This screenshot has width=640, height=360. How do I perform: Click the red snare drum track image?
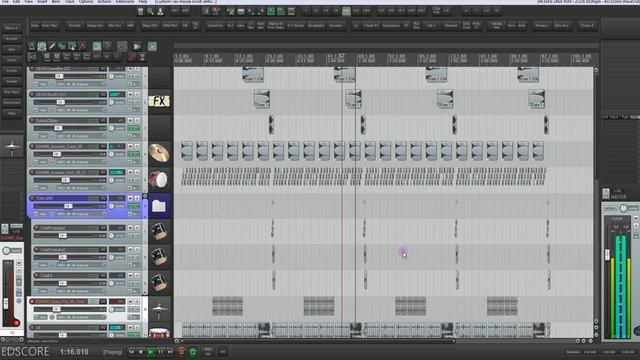(x=159, y=333)
